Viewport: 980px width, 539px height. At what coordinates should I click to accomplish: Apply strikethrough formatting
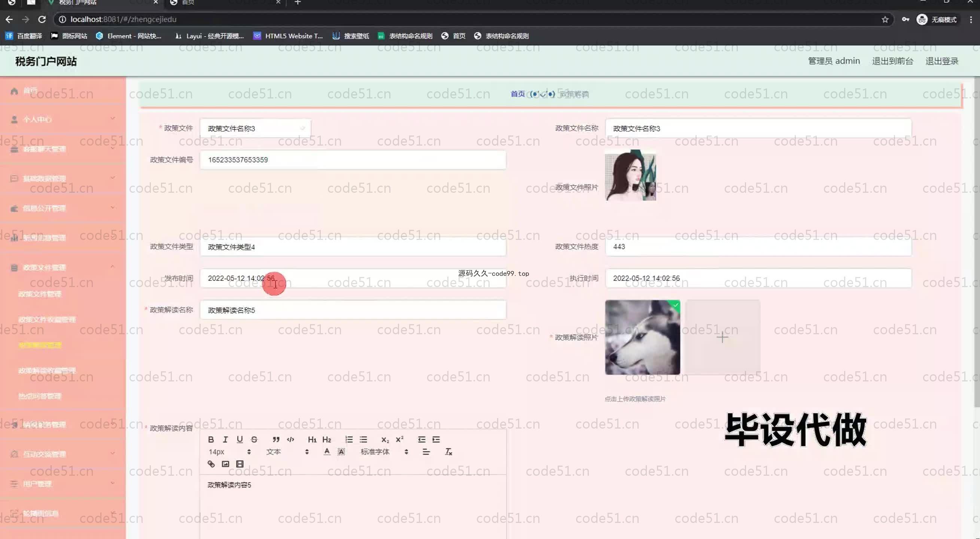[x=254, y=439]
